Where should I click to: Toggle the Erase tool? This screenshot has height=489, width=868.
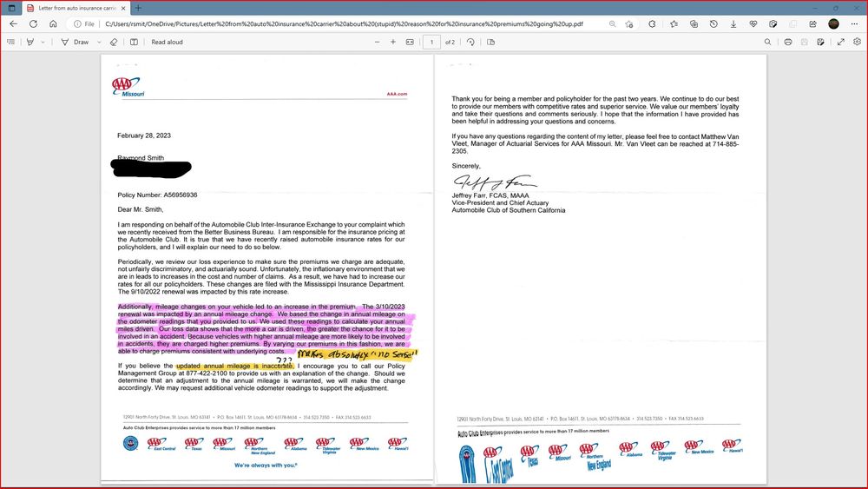coord(114,42)
